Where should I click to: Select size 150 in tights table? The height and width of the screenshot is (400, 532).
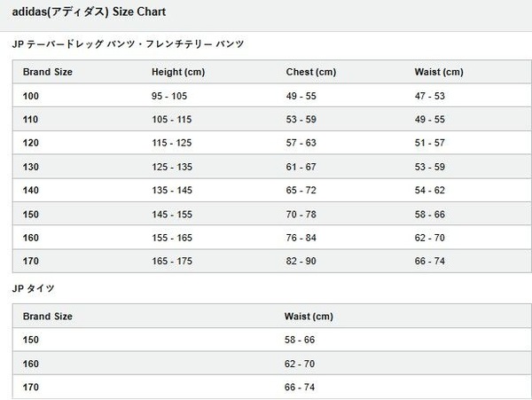(x=30, y=340)
